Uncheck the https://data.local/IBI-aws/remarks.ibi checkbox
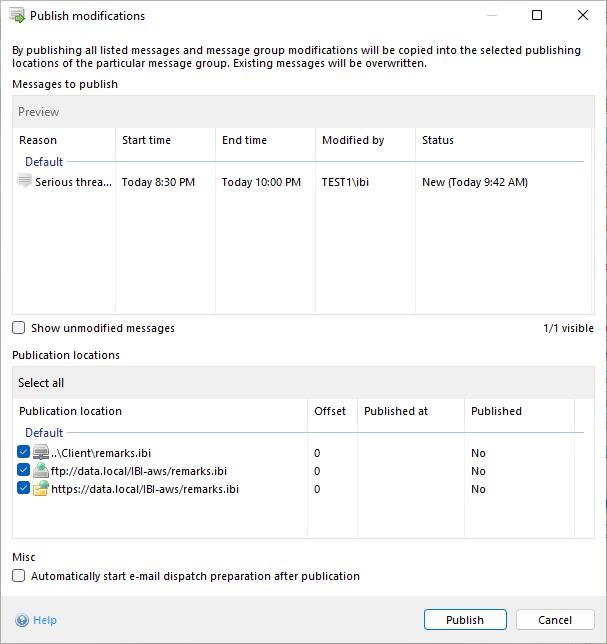 (x=24, y=489)
